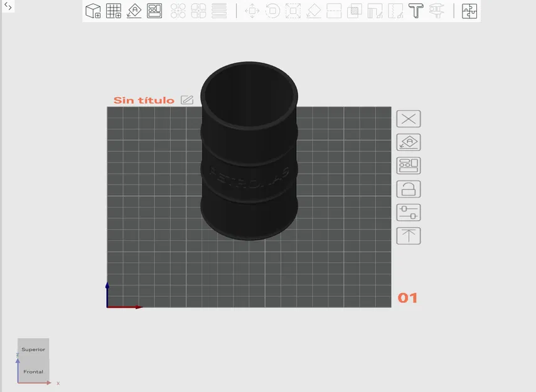The height and width of the screenshot is (392, 536).
Task: Switch to 'Frontal' view on view cube
Action: [x=33, y=371]
